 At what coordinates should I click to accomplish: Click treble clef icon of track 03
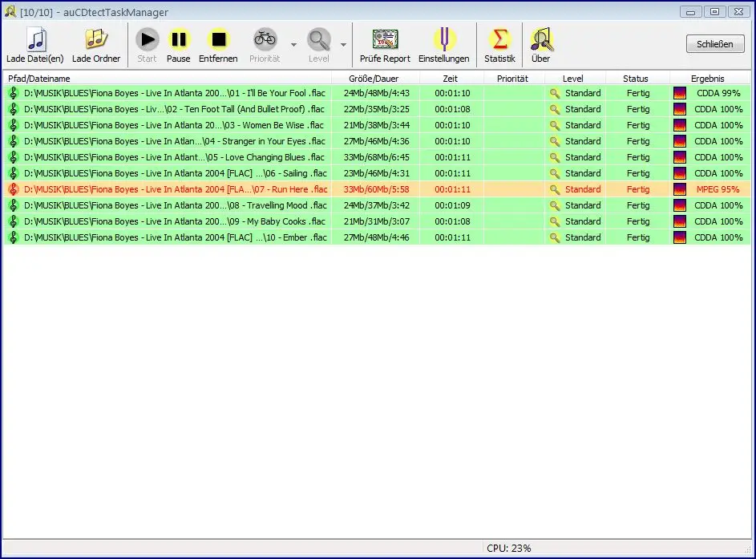click(14, 125)
